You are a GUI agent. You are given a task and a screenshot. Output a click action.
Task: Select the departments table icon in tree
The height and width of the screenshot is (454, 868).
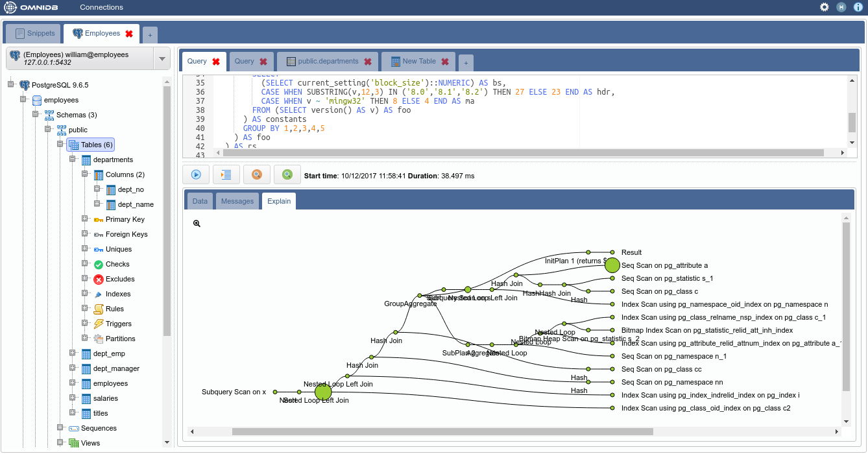click(x=86, y=160)
